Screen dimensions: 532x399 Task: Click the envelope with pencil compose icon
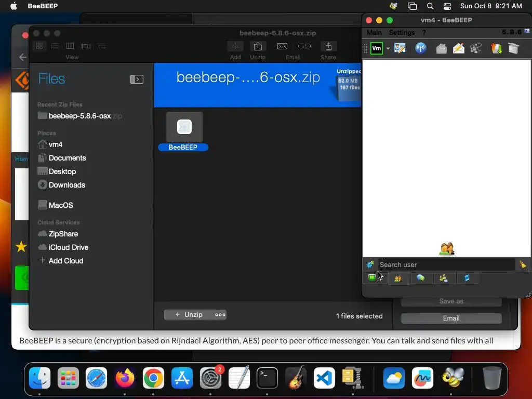click(x=459, y=48)
